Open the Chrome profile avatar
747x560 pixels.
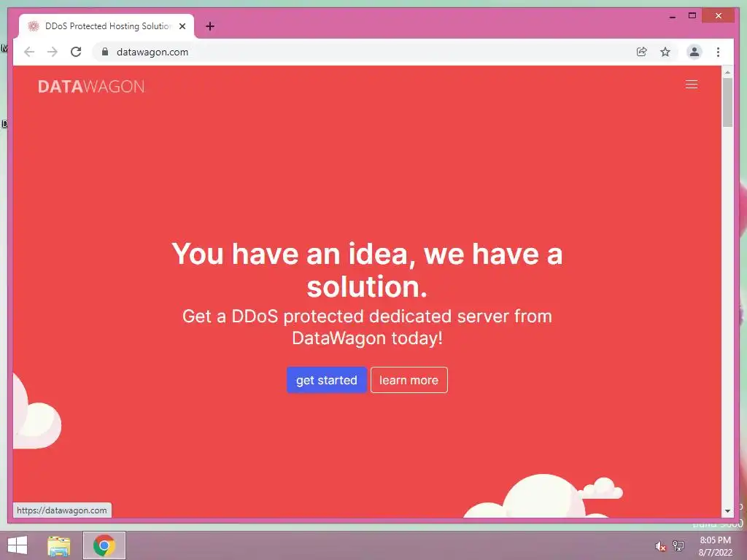coord(694,52)
